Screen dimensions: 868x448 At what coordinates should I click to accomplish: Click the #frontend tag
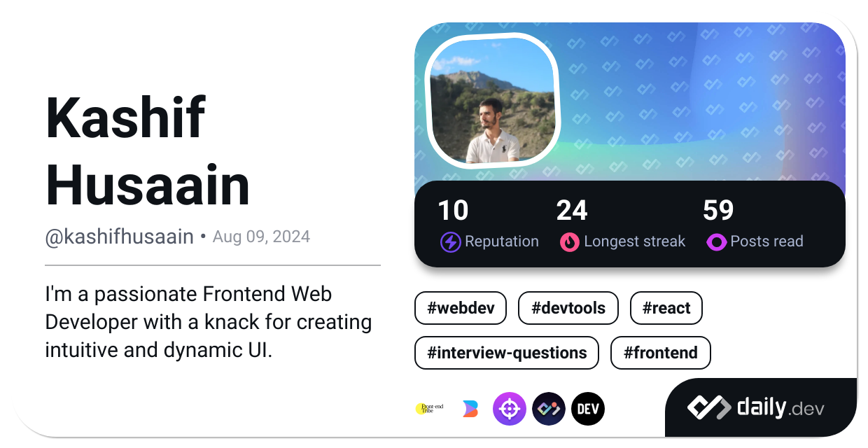(x=660, y=353)
